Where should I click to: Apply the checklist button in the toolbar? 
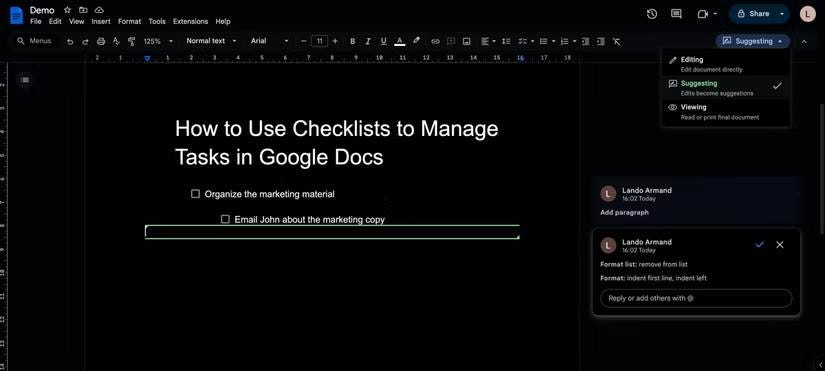pyautogui.click(x=522, y=41)
